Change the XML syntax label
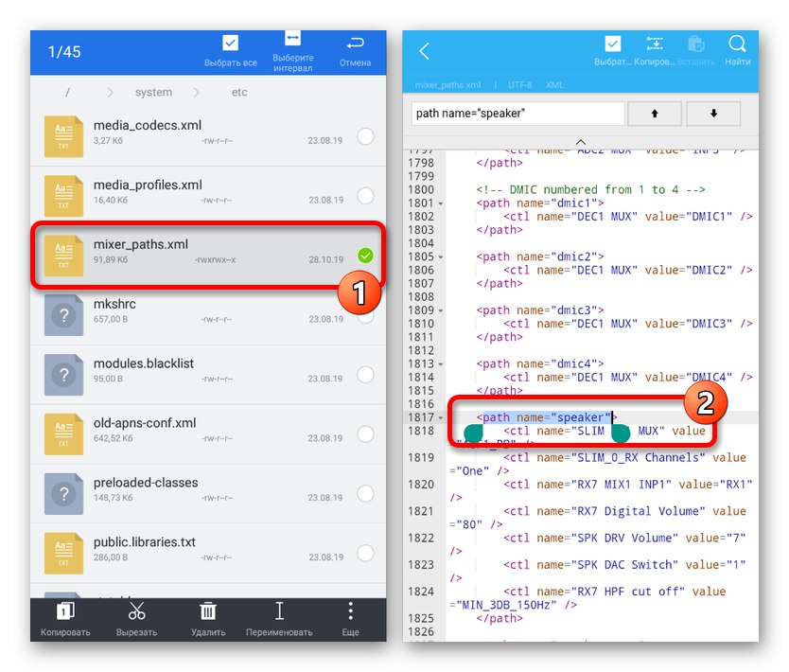 (x=555, y=84)
